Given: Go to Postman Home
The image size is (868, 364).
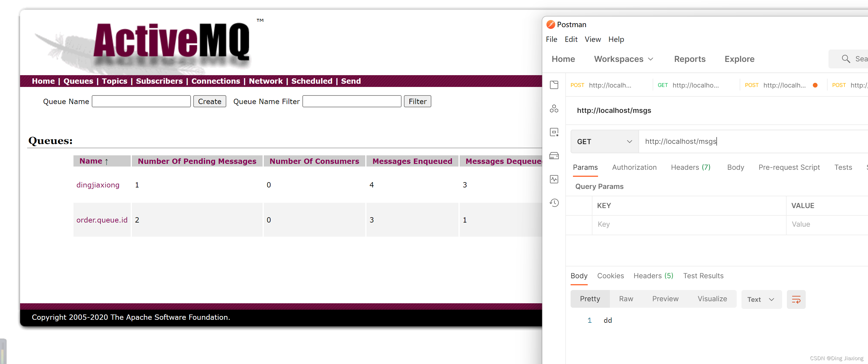Looking at the screenshot, I should 563,59.
